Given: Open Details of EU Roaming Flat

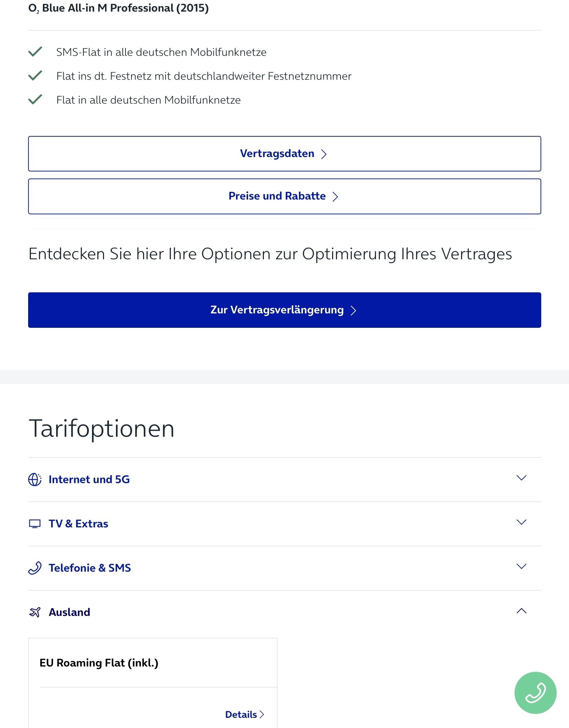Looking at the screenshot, I should (x=245, y=714).
